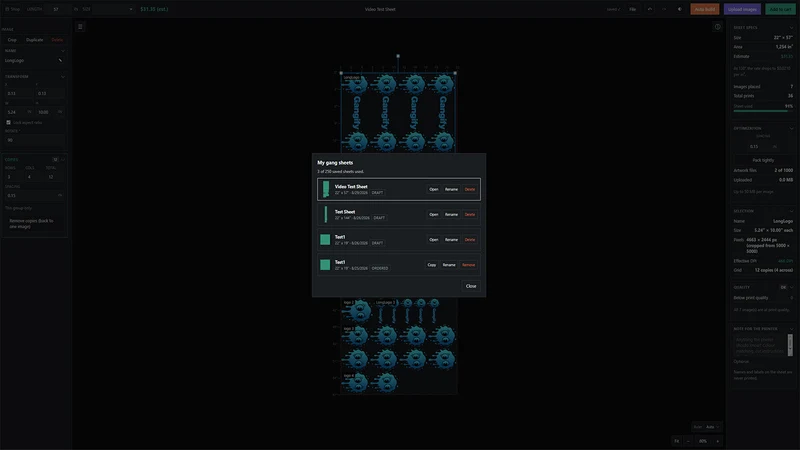This screenshot has height=450, width=800.
Task: Open the Ruler Auto dropdown
Action: tap(713, 427)
